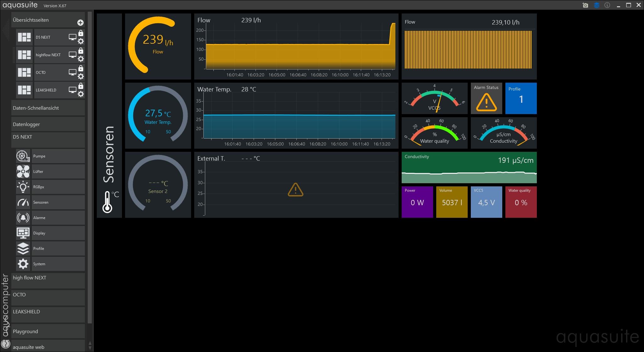This screenshot has width=644, height=352.
Task: Expand the Datenlogger section
Action: 48,124
